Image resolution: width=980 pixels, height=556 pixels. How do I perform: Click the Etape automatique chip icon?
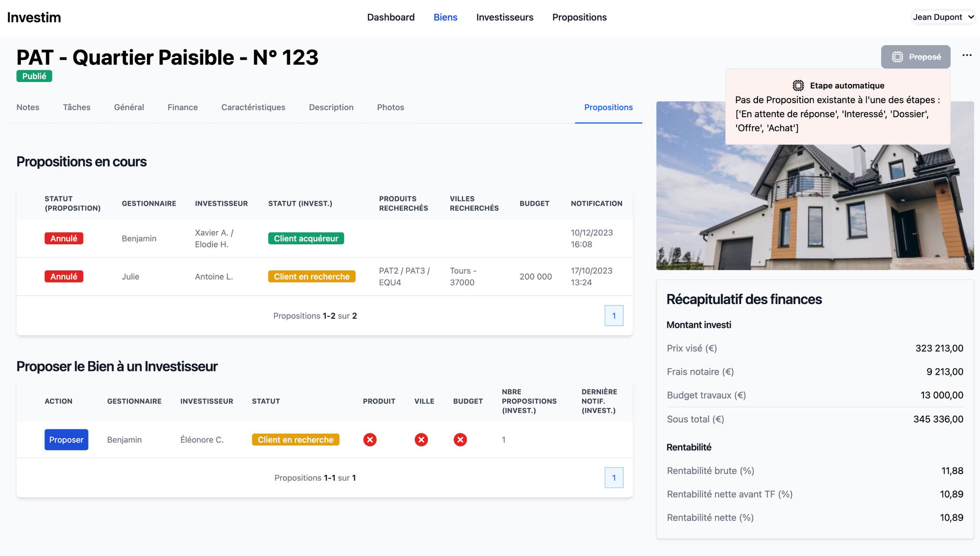(x=798, y=85)
